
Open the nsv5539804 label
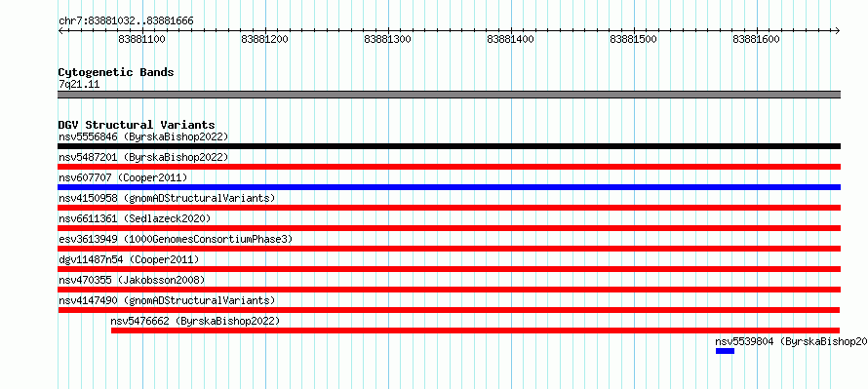click(792, 341)
